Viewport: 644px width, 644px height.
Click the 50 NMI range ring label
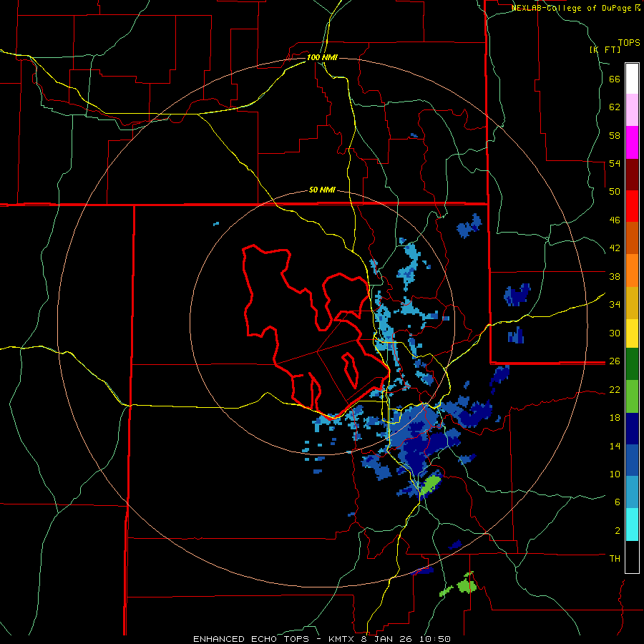click(321, 190)
